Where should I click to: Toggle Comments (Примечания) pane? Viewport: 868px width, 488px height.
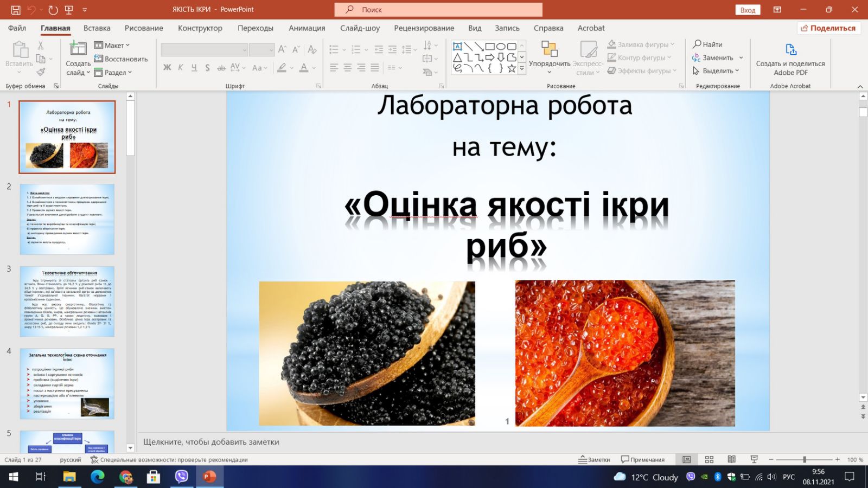click(643, 460)
